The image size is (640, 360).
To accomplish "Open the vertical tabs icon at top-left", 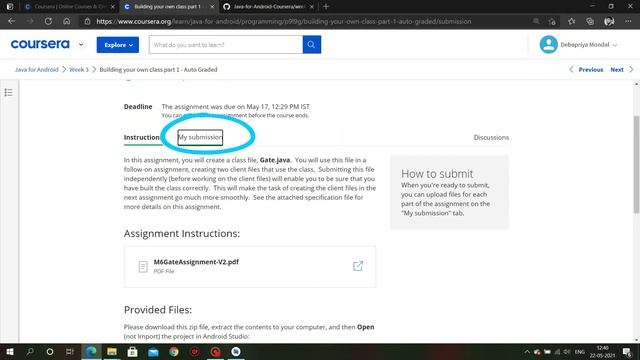I will click(10, 7).
